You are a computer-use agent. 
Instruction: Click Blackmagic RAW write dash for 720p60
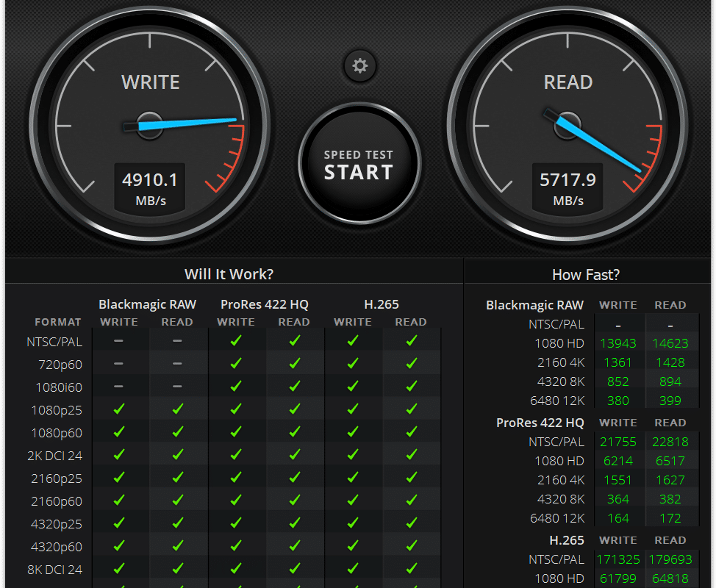point(119,364)
